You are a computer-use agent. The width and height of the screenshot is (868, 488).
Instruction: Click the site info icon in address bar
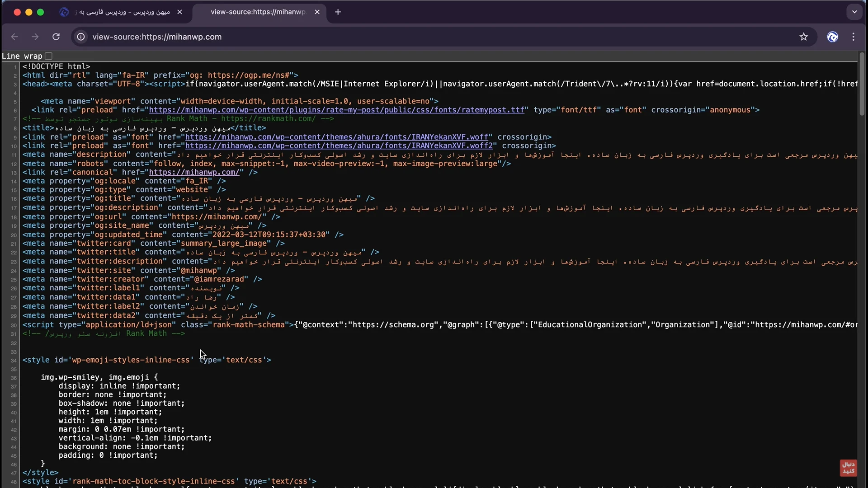pyautogui.click(x=81, y=37)
